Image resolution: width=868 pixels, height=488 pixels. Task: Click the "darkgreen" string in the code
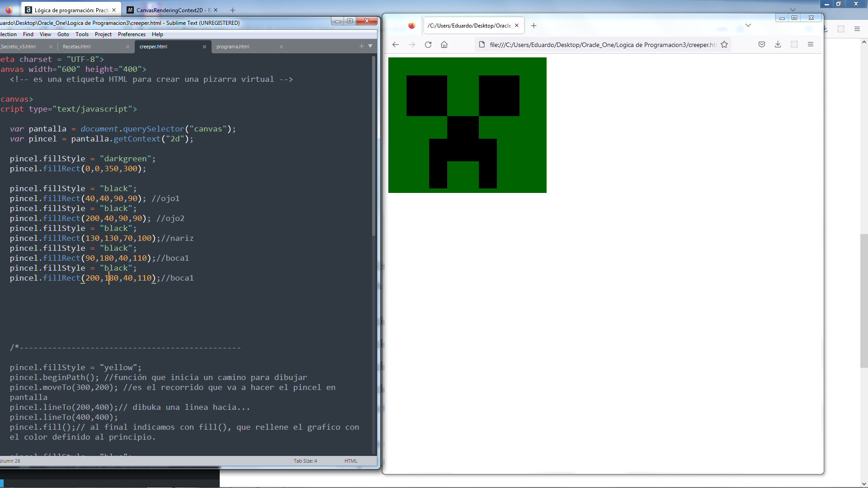pyautogui.click(x=125, y=159)
